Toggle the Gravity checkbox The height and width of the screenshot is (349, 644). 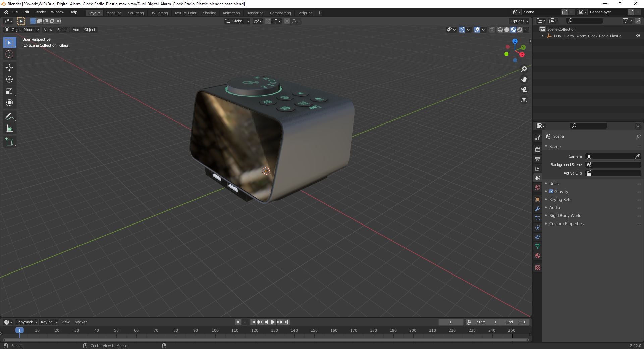[x=551, y=191]
